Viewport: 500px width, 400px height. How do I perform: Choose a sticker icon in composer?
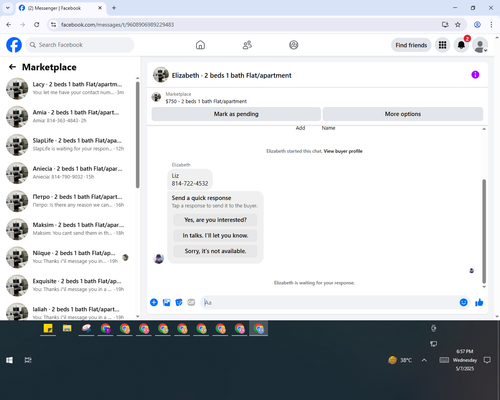pyautogui.click(x=179, y=302)
